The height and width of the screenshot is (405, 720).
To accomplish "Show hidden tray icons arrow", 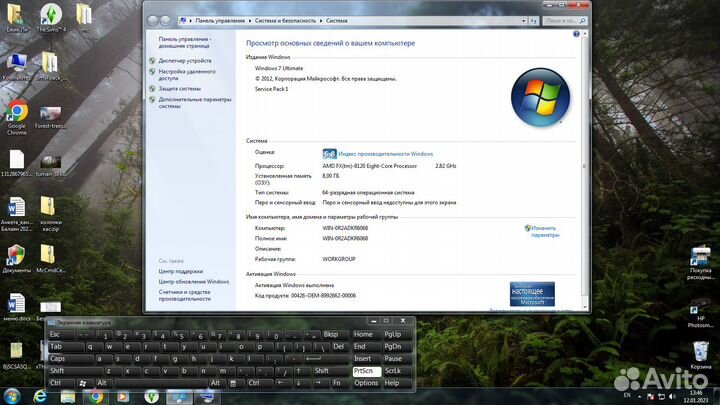I will (x=639, y=396).
